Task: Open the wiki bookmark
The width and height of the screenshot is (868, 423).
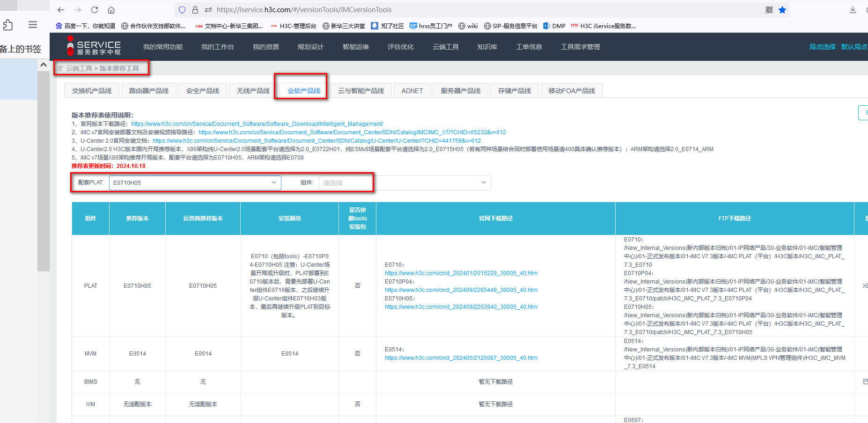Action: [468, 26]
